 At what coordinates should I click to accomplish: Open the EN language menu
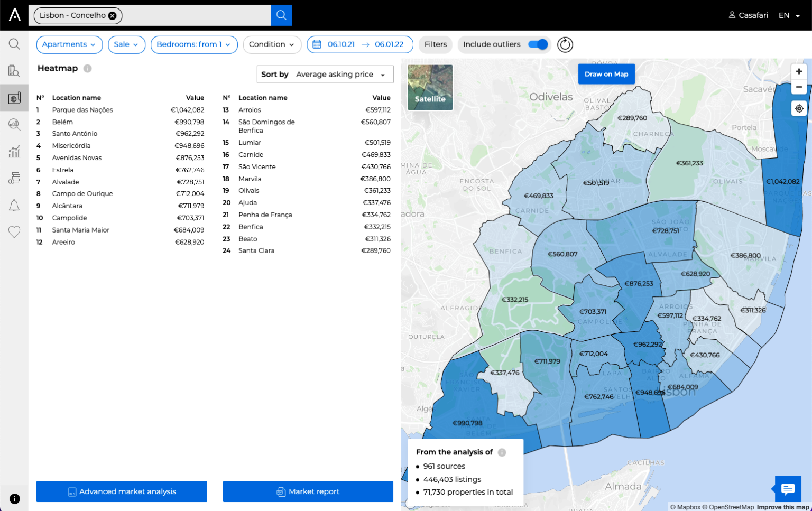789,15
